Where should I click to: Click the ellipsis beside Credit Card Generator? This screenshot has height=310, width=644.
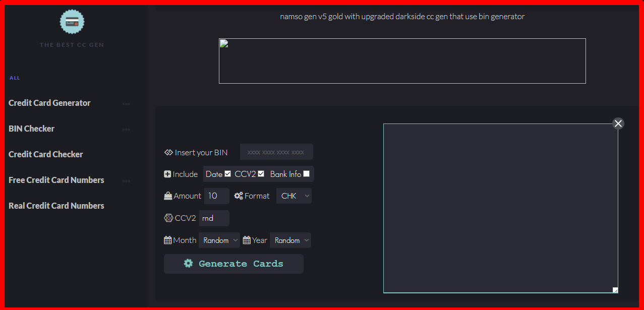pos(126,104)
